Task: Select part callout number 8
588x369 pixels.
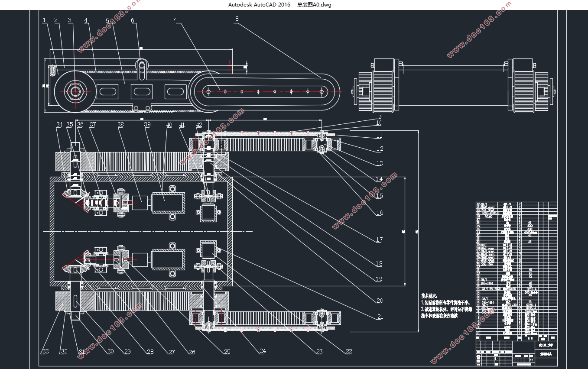Action: pos(237,19)
